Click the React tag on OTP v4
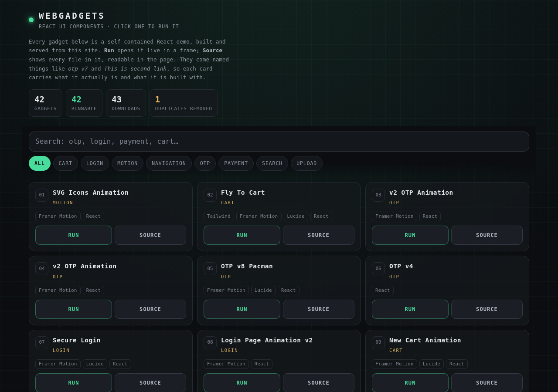The height and width of the screenshot is (392, 558). pyautogui.click(x=383, y=291)
